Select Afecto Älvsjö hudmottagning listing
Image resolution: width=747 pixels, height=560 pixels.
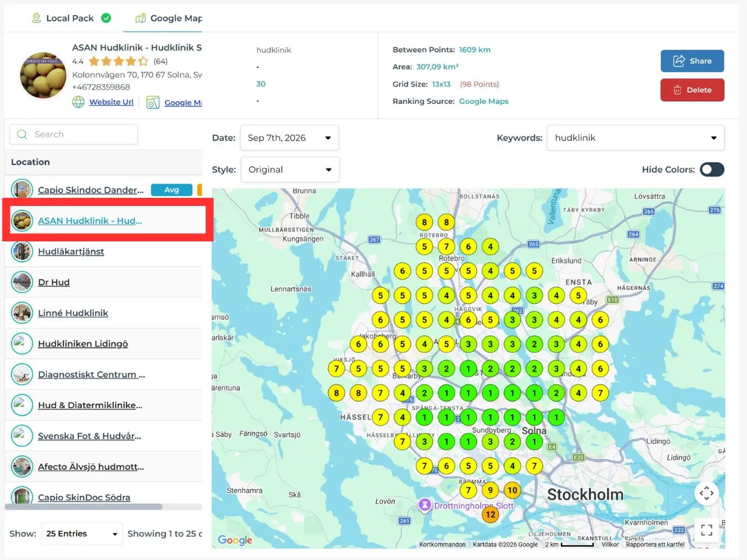tap(91, 467)
